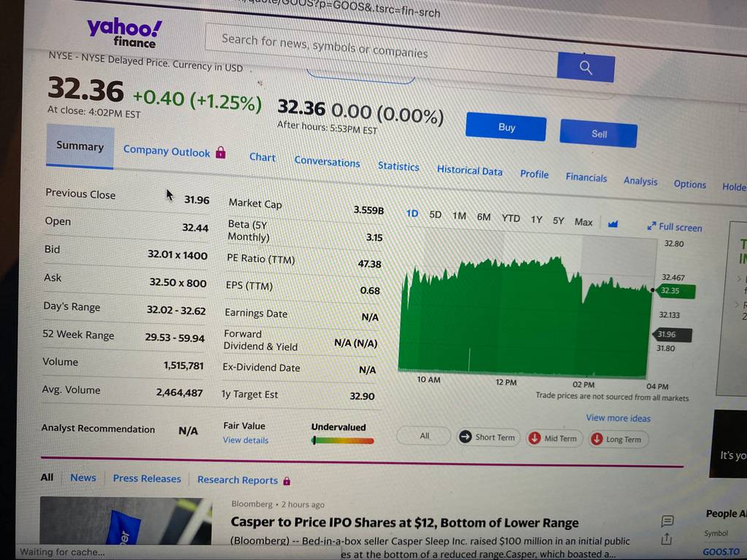The width and height of the screenshot is (747, 560).
Task: Click the Bid value 32.01 x 1400
Action: 177,254
